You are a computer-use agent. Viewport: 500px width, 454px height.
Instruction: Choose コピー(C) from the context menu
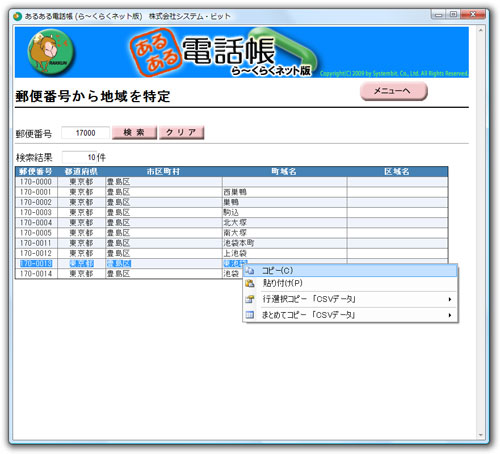click(350, 270)
